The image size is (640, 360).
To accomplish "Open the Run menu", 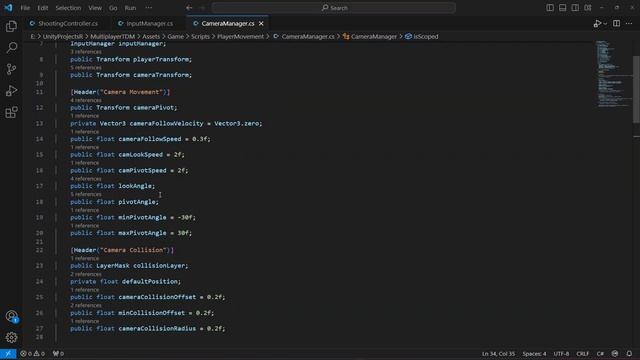I will [130, 8].
